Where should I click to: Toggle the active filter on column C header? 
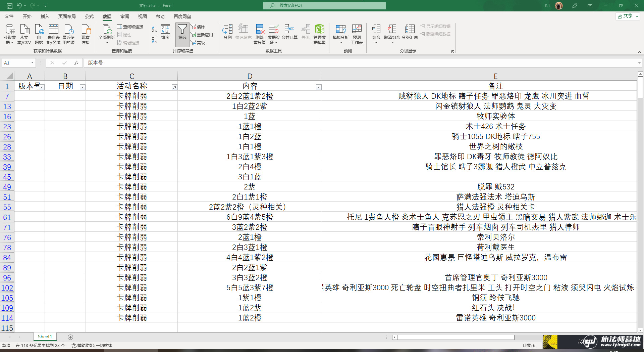click(174, 87)
